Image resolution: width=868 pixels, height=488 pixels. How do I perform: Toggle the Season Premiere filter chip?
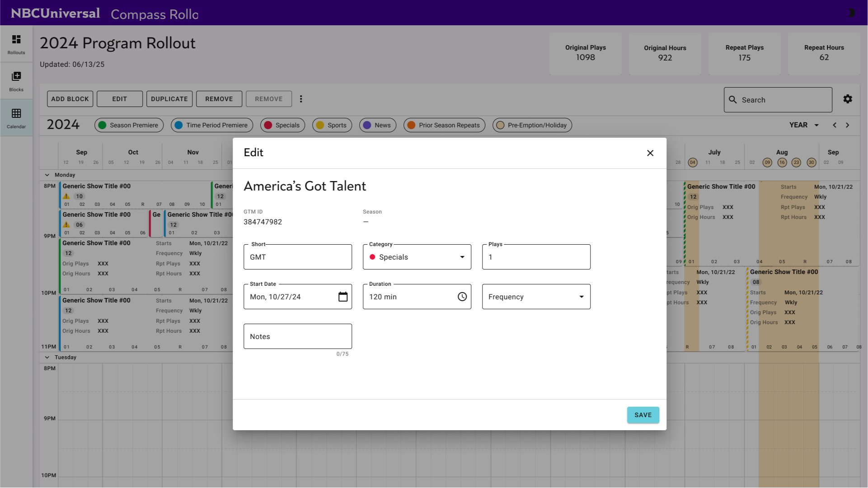(129, 125)
